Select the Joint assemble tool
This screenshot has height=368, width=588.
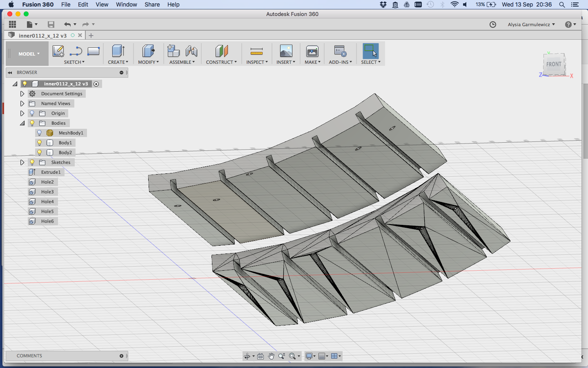(191, 51)
